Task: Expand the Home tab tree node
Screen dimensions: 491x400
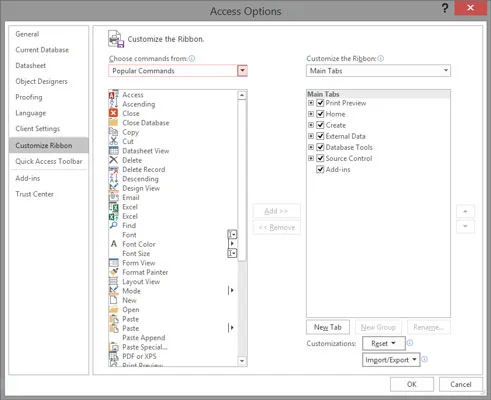Action: pyautogui.click(x=311, y=114)
